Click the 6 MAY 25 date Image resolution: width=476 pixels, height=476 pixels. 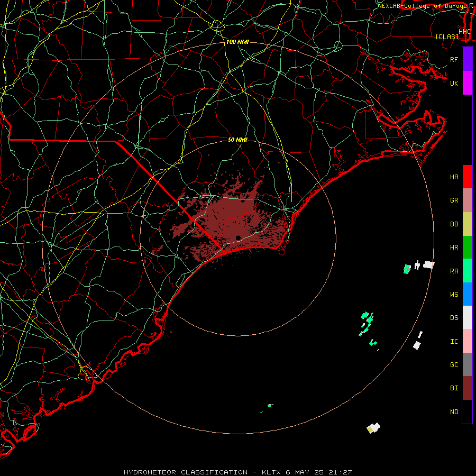click(304, 472)
